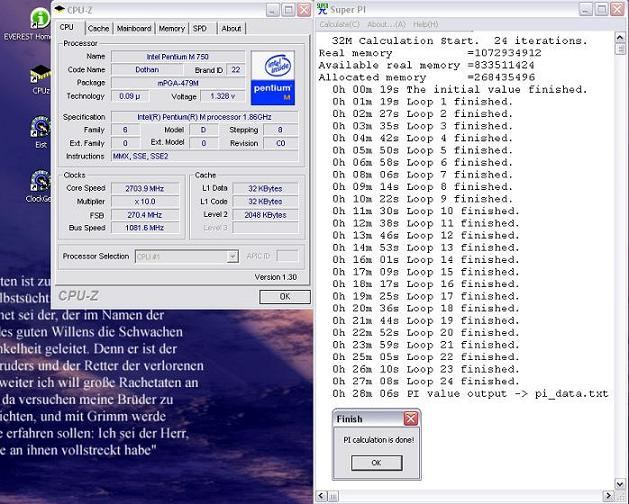Click the CPU-Z title bar icon
The width and height of the screenshot is (629, 504).
[x=59, y=9]
